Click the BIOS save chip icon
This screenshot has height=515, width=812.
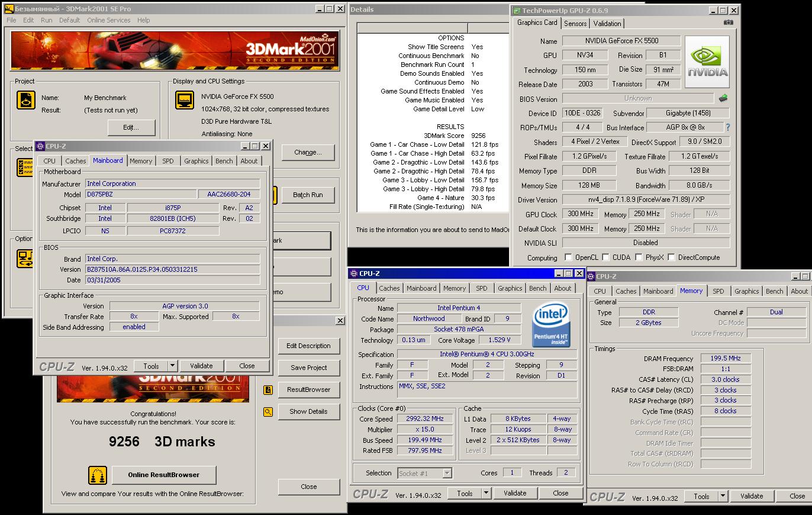[x=723, y=98]
